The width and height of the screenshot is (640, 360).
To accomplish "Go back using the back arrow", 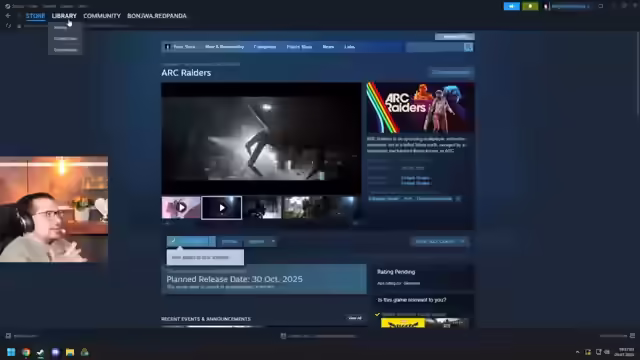I will (8, 16).
